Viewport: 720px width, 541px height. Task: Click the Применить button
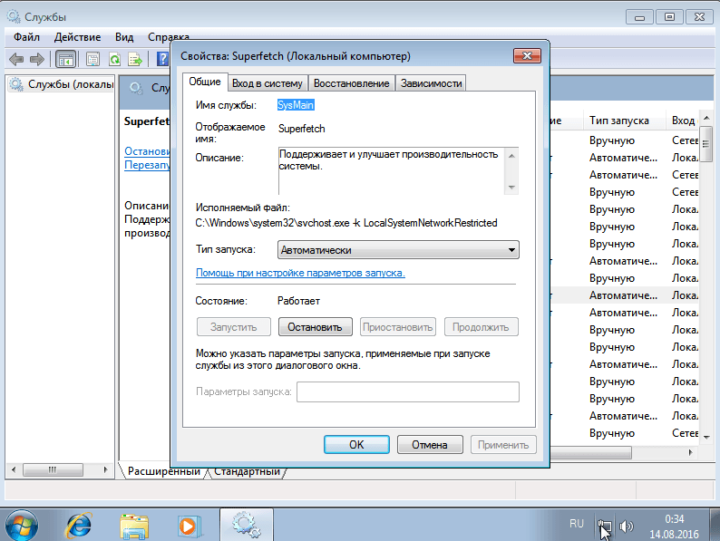point(503,445)
